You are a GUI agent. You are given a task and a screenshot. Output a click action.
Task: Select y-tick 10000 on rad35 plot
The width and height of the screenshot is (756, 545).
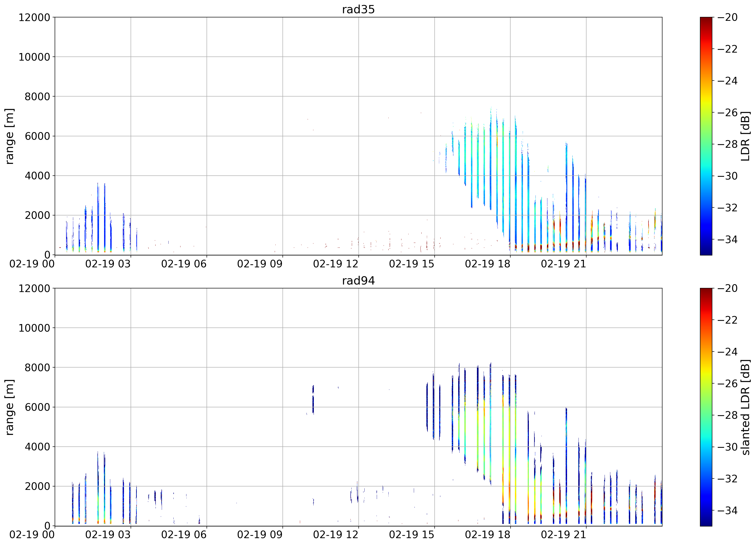click(x=34, y=57)
